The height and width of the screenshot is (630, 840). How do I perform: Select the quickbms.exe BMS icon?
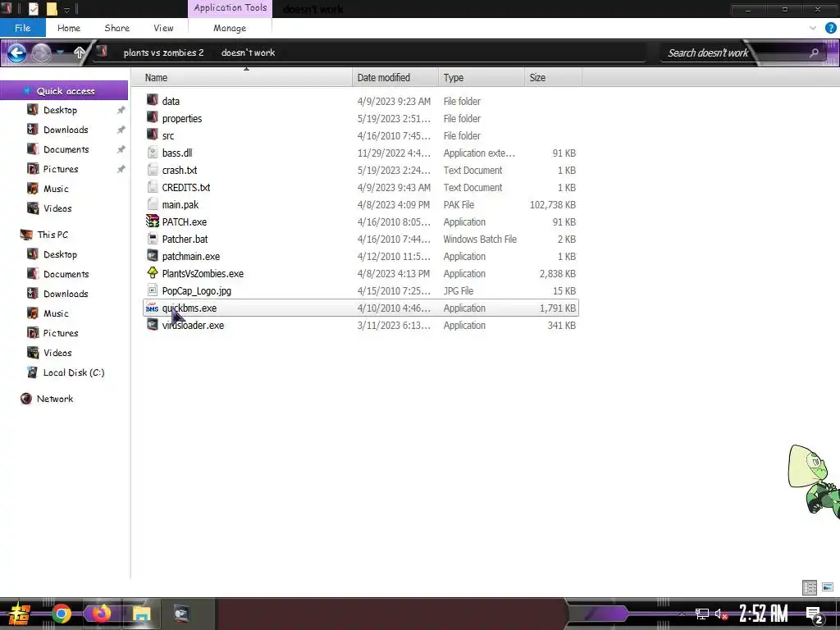[152, 308]
